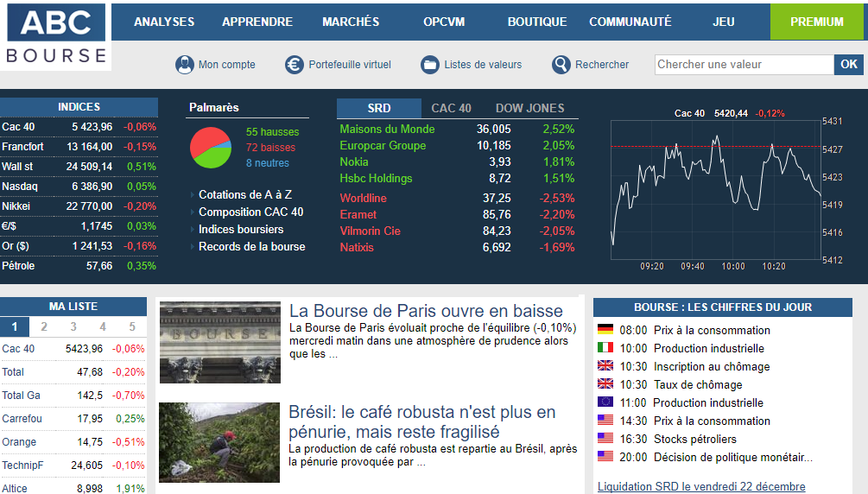This screenshot has height=494, width=868.
Task: Click the Italian flag next to 10:00
Action: click(x=605, y=348)
